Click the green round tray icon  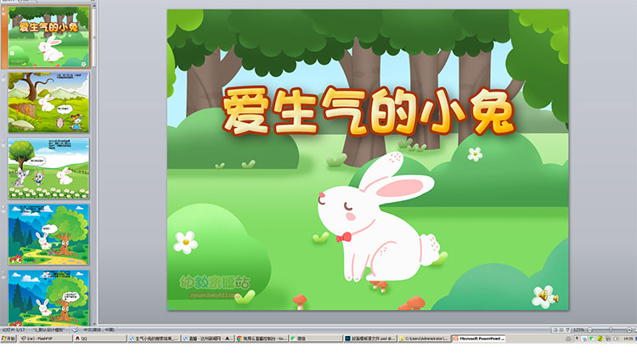coord(600,339)
